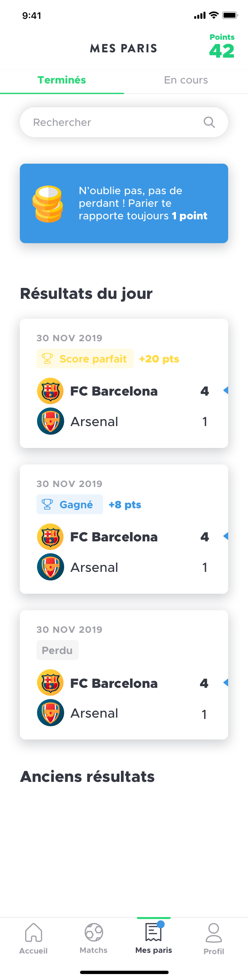Tap the Perdu status badge
Image resolution: width=248 pixels, height=980 pixels.
57,650
